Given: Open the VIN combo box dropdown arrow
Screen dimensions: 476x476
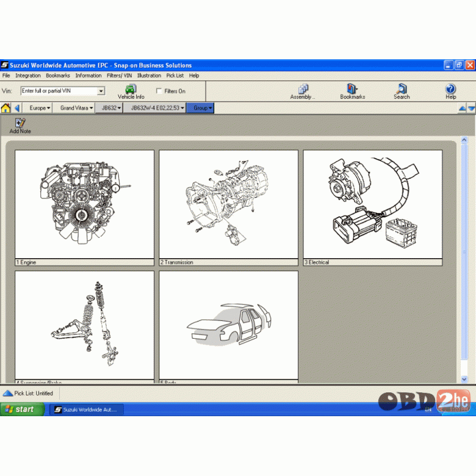Looking at the screenshot, I should 101,91.
